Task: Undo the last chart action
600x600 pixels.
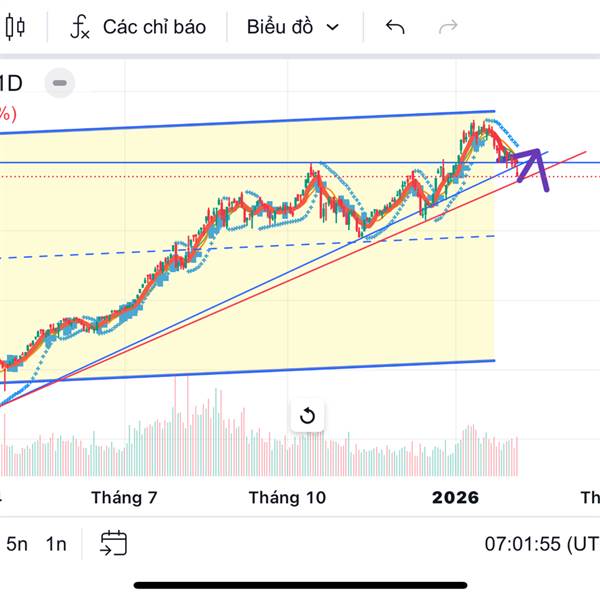Action: [395, 27]
